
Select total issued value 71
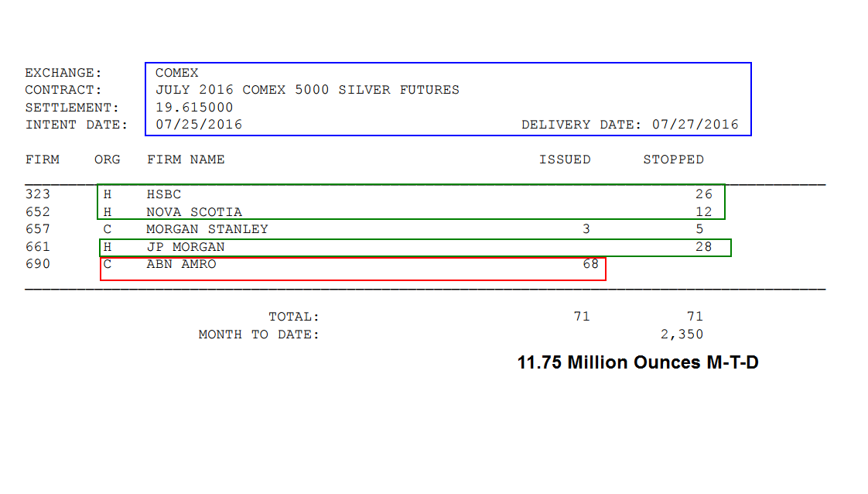pyautogui.click(x=582, y=317)
